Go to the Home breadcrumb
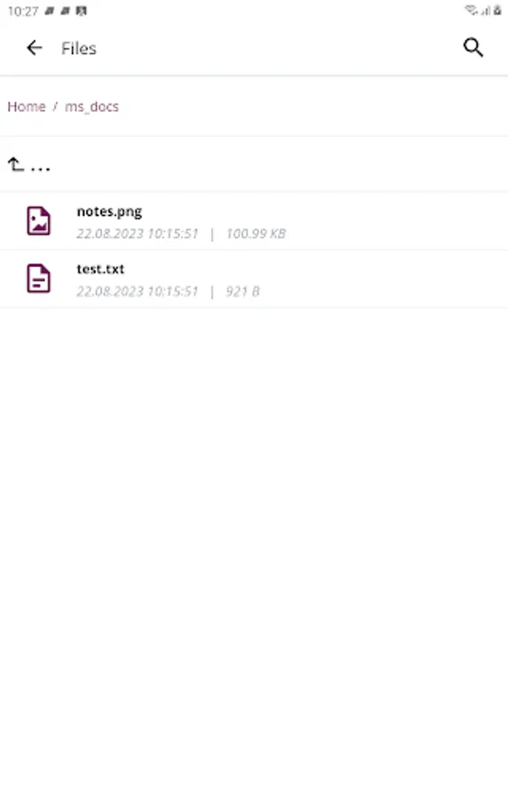The image size is (508, 812). (26, 106)
